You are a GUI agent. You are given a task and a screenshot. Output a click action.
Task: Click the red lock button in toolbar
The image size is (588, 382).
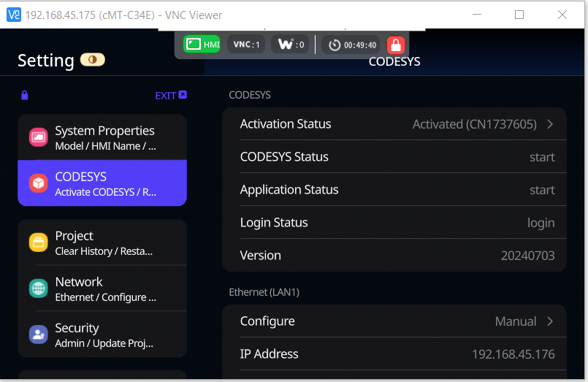click(x=395, y=45)
